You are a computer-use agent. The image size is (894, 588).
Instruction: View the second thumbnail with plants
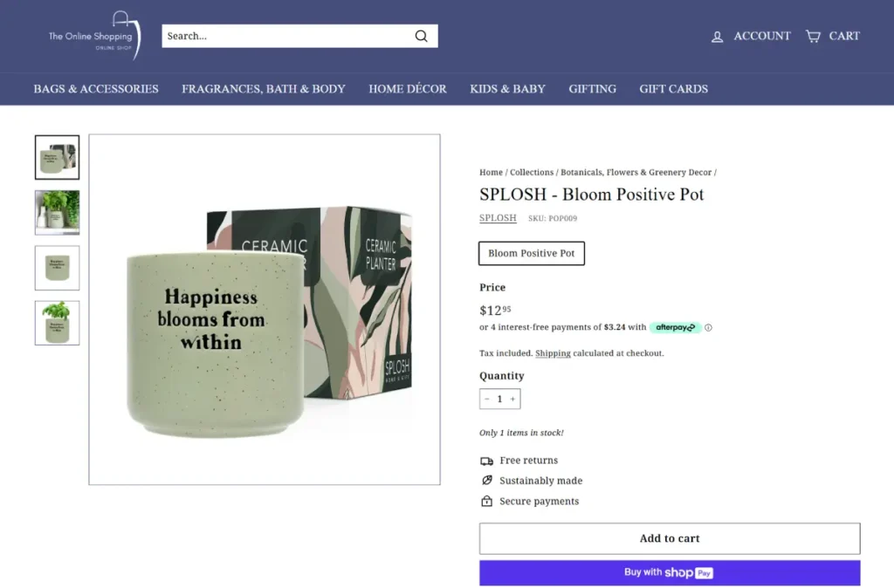click(x=58, y=212)
